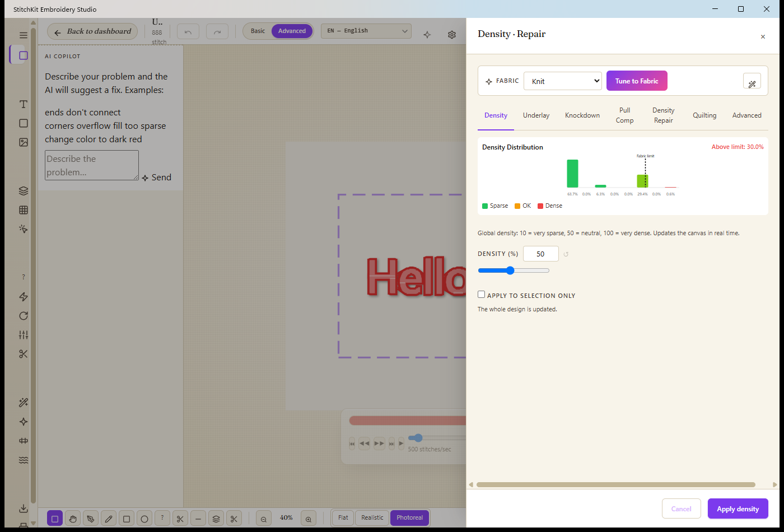Click the scissors icon in left sidebar
Image resolution: width=784 pixels, height=532 pixels.
click(x=24, y=354)
